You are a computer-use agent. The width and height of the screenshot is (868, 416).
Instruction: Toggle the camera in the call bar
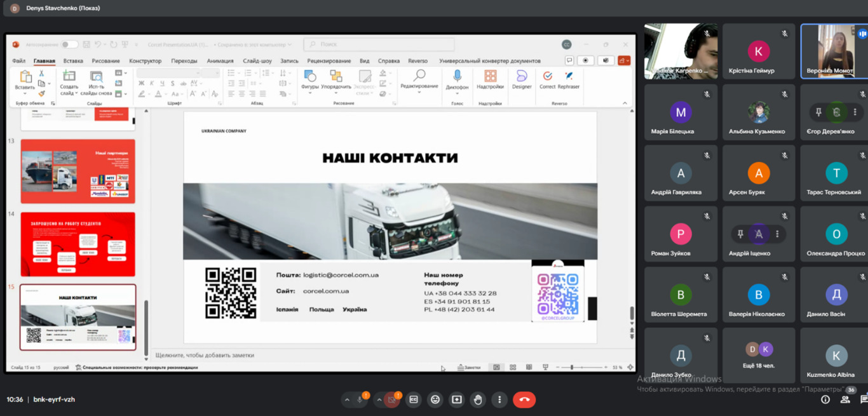[392, 399]
